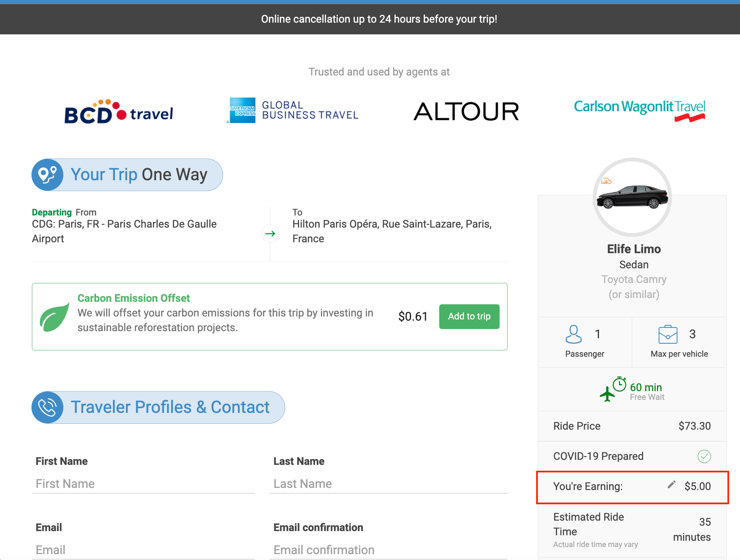Click the Your Trip One Way heading
The image size is (740, 560).
(x=139, y=174)
